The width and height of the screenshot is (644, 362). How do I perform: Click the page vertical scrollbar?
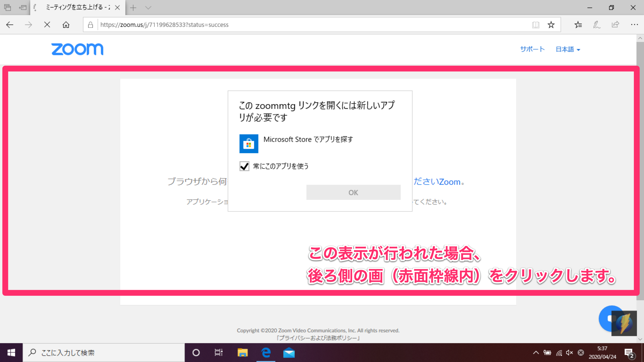(x=640, y=175)
